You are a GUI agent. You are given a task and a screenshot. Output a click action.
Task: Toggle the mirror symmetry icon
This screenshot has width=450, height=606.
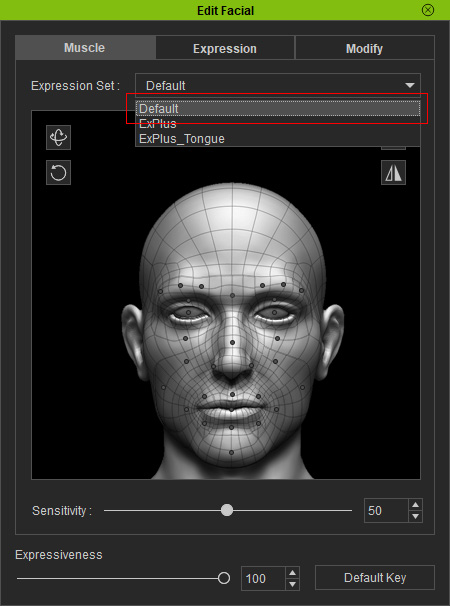[x=393, y=172]
